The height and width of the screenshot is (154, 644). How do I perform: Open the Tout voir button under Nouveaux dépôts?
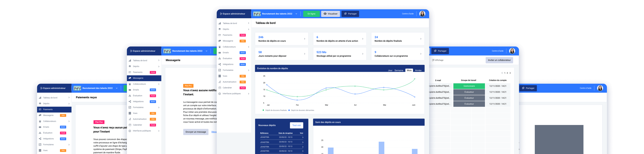(x=296, y=125)
